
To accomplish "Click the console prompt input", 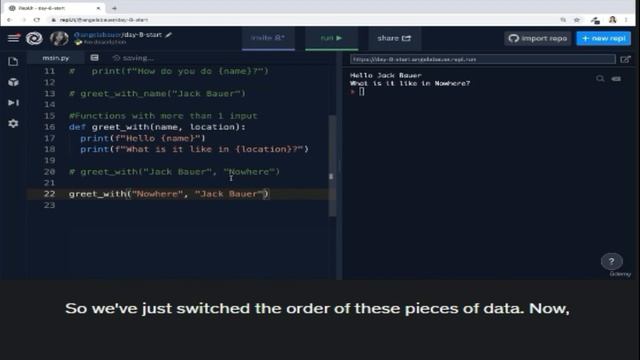I will (362, 92).
